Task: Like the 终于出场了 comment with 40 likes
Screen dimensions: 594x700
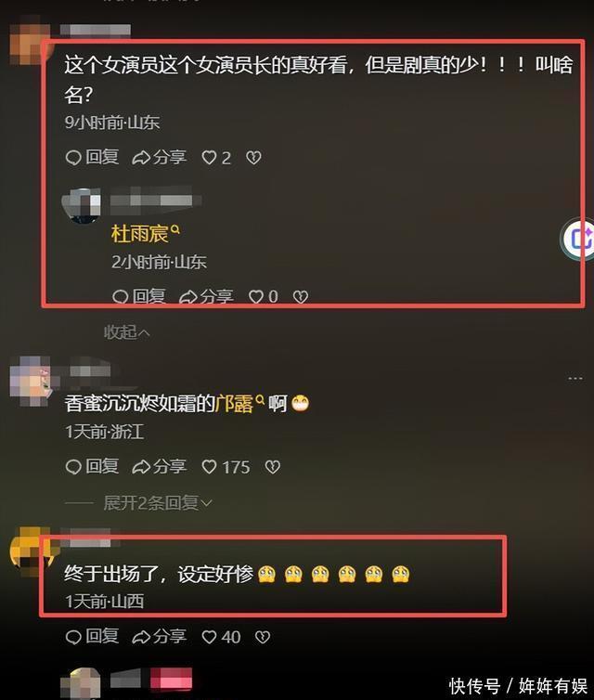Action: pos(221,637)
